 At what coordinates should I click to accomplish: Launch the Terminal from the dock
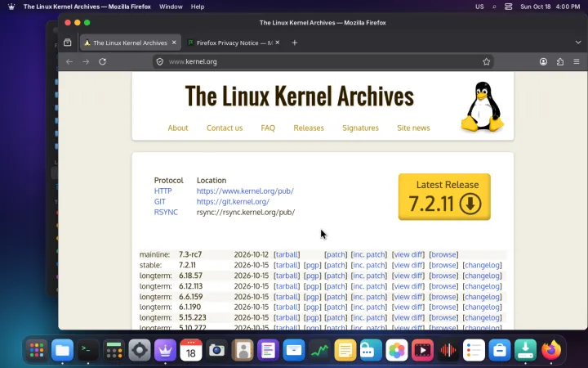[88, 350]
